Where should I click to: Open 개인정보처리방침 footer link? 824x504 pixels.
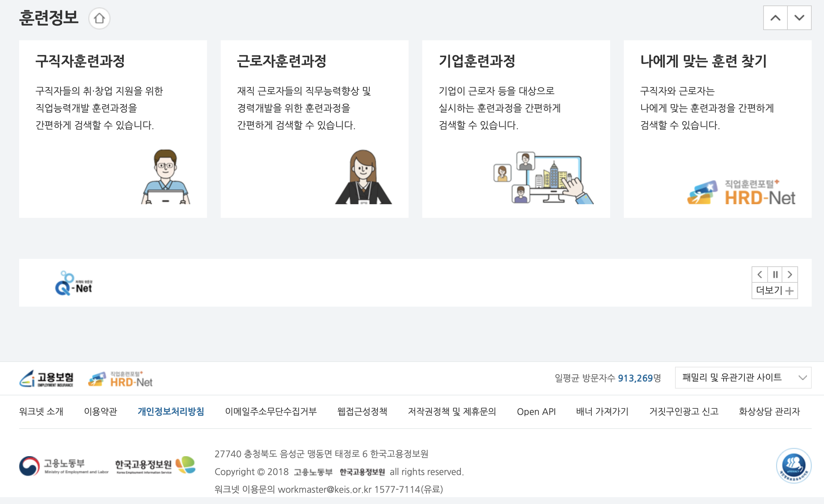pyautogui.click(x=171, y=411)
